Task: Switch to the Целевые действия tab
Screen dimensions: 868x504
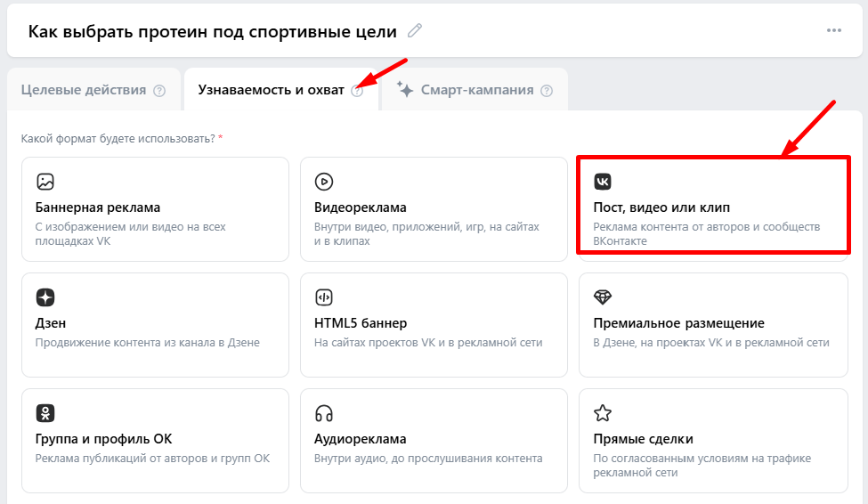Action: pyautogui.click(x=84, y=90)
